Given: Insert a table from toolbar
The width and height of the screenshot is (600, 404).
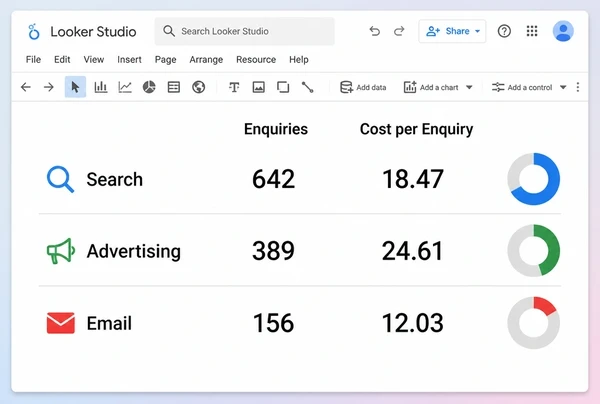Looking at the screenshot, I should [x=174, y=87].
